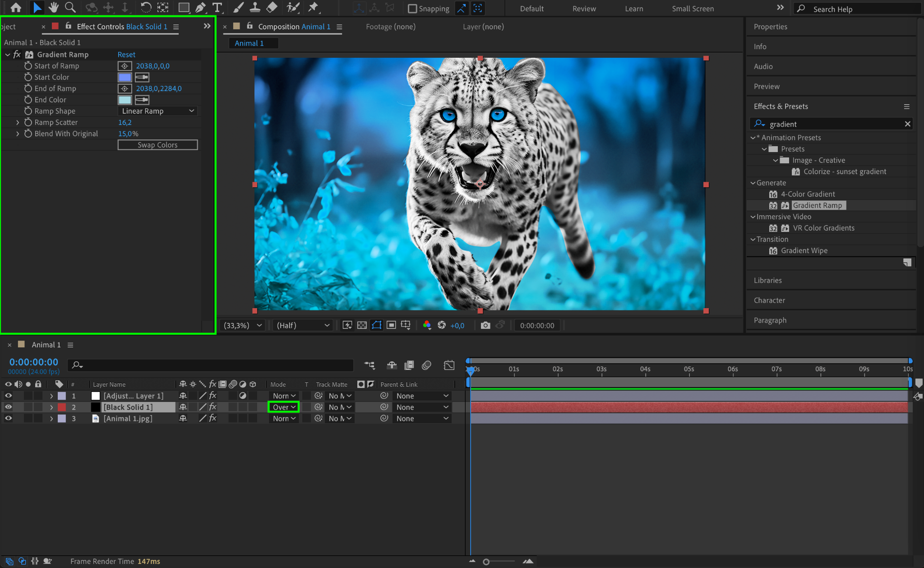Select the Type tool
The width and height of the screenshot is (924, 568).
pyautogui.click(x=217, y=8)
